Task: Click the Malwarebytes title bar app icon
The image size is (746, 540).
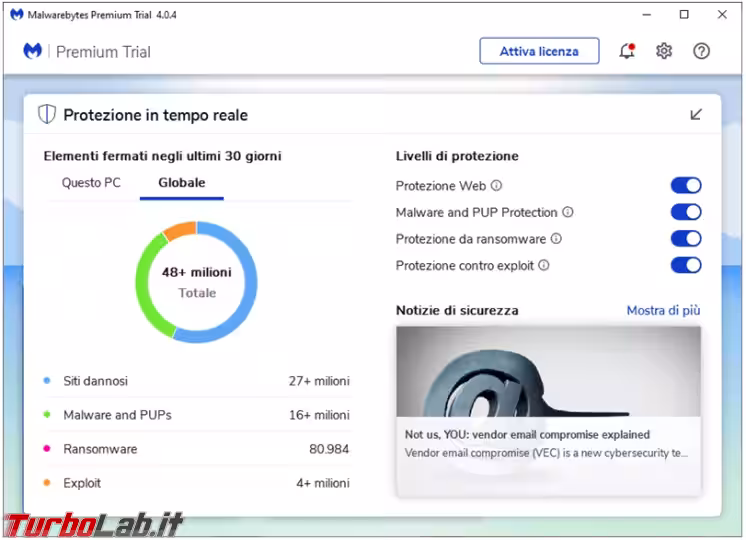Action: click(17, 15)
